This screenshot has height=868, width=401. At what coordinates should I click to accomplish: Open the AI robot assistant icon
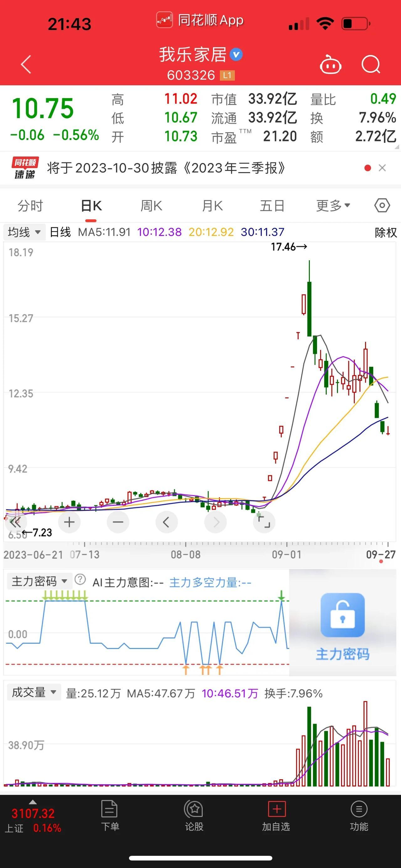point(330,64)
